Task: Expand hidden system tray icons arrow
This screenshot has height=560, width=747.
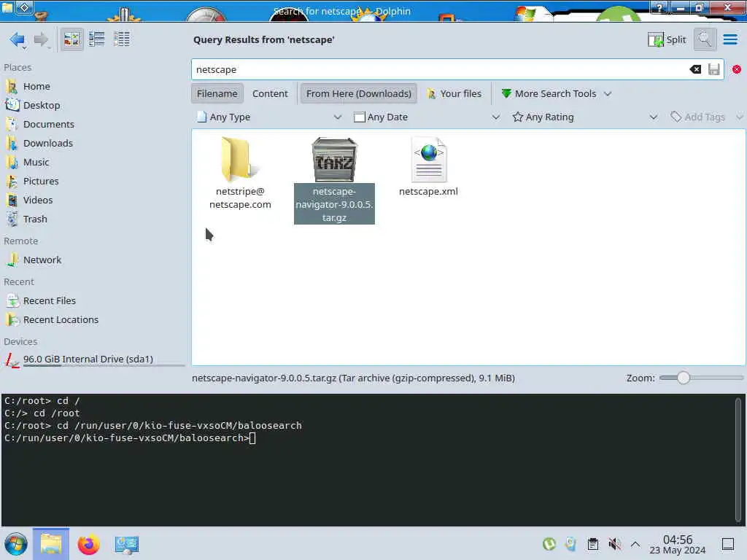Action: pyautogui.click(x=635, y=544)
